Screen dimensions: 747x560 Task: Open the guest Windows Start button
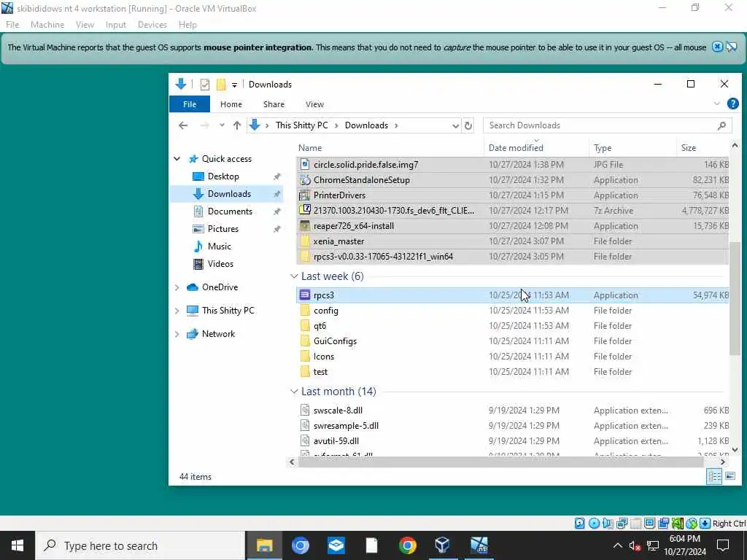18,545
